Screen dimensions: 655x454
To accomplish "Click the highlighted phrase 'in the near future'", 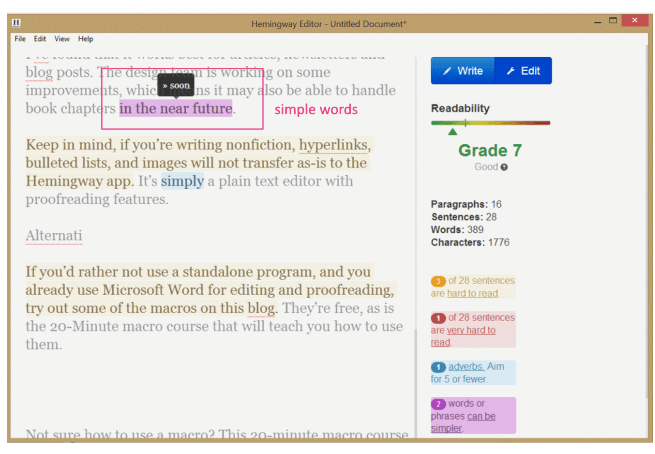I will coord(176,109).
